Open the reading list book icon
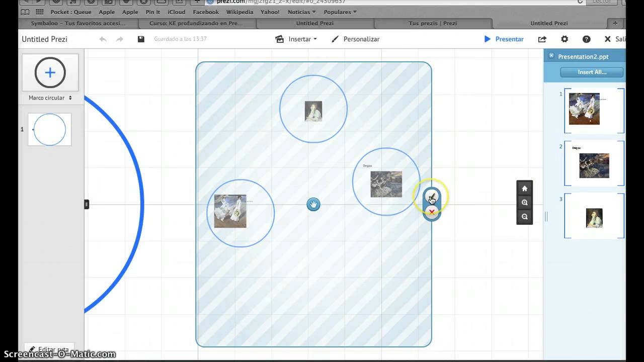 (x=25, y=12)
